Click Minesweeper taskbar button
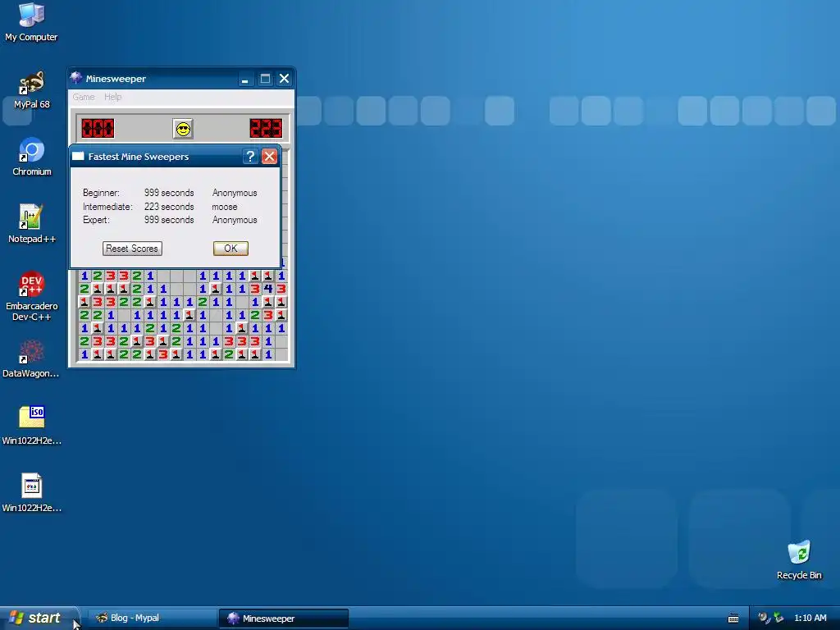This screenshot has width=840, height=630. [x=283, y=619]
